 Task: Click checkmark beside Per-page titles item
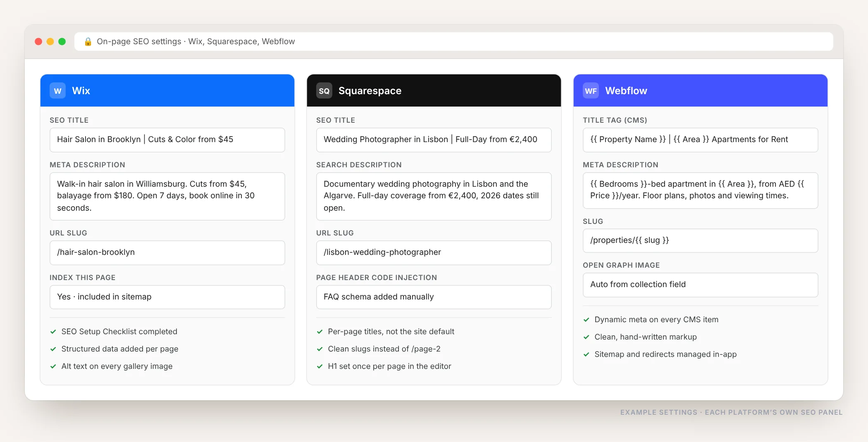(320, 332)
